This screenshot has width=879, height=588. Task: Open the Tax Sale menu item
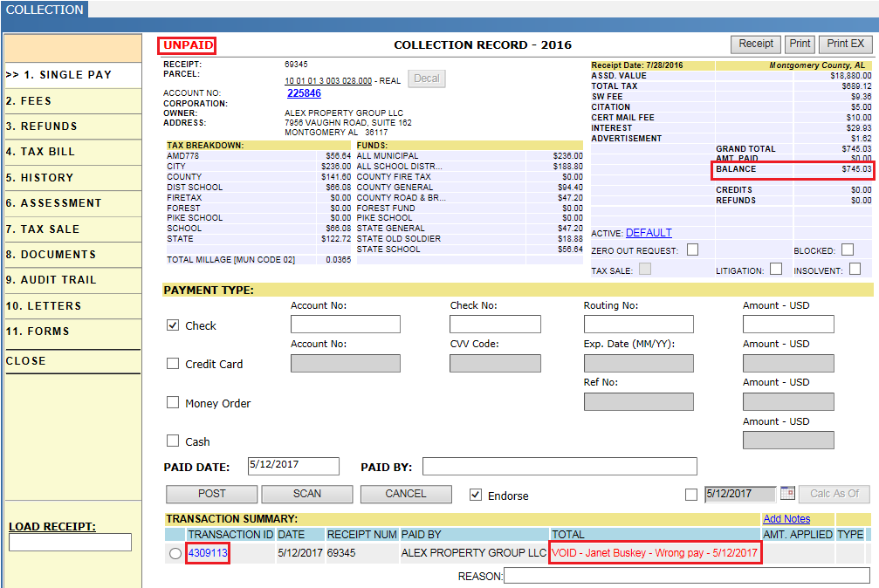point(72,229)
